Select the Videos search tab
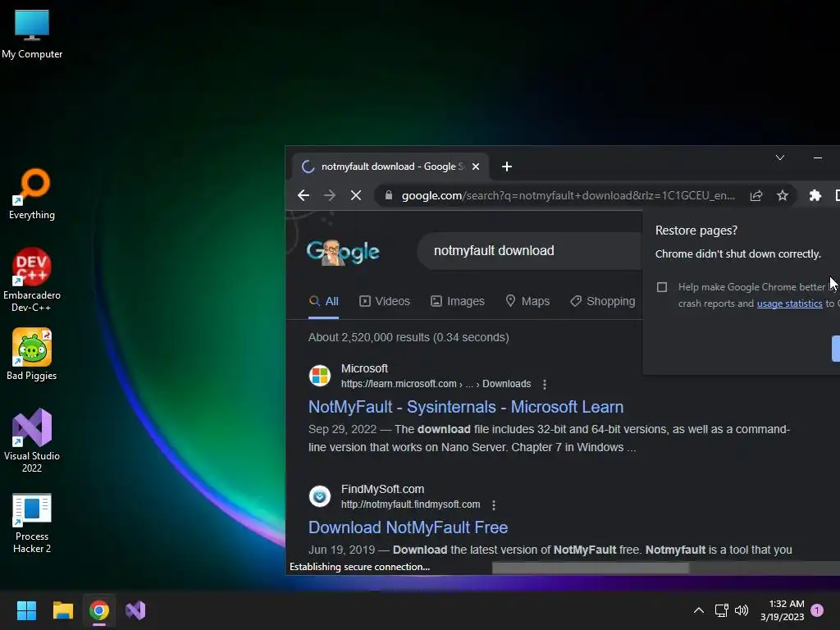The width and height of the screenshot is (840, 630). tap(385, 301)
